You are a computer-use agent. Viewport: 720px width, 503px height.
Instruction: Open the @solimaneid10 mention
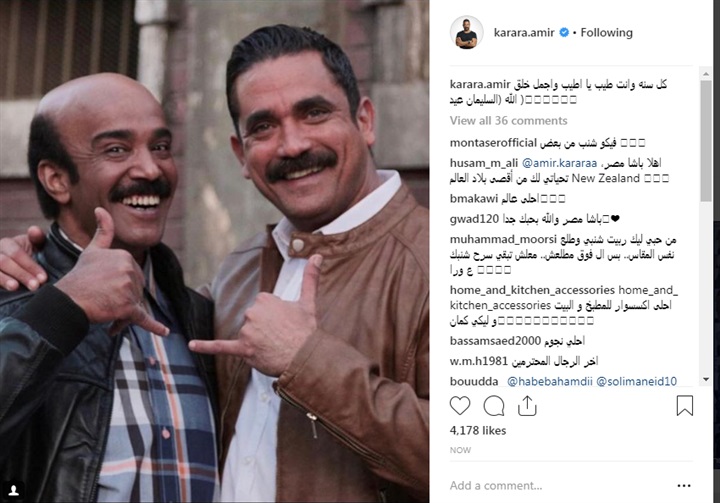point(636,381)
